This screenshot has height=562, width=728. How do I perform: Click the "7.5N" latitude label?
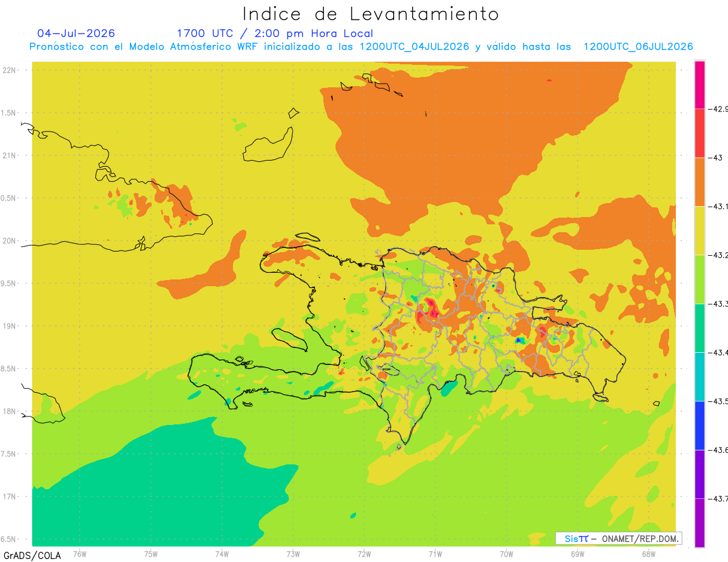pos(8,454)
